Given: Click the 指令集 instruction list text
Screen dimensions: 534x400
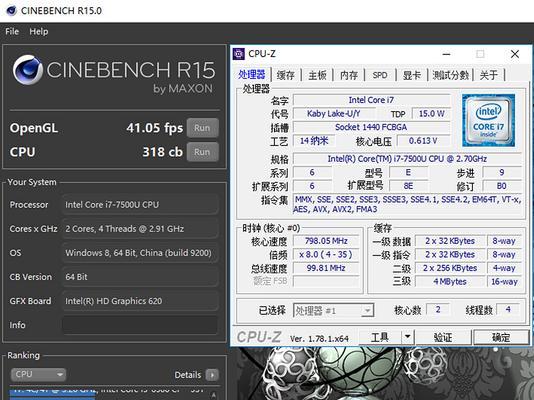Looking at the screenshot, I should click(407, 205).
